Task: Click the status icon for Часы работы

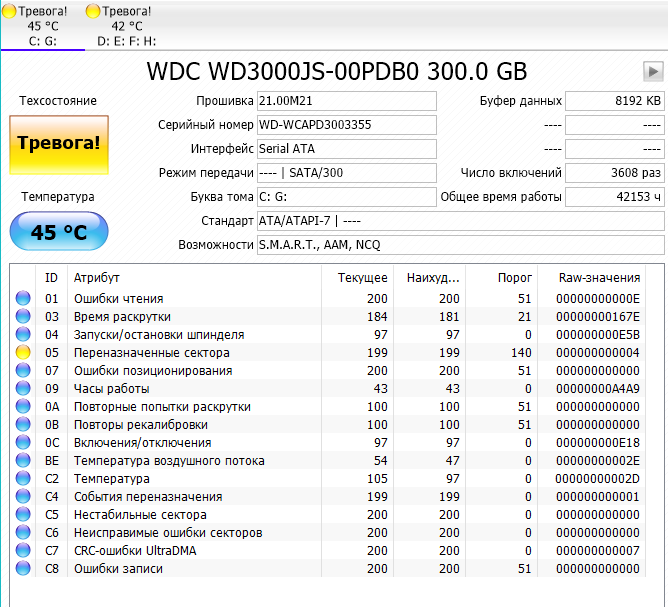Action: [23, 388]
